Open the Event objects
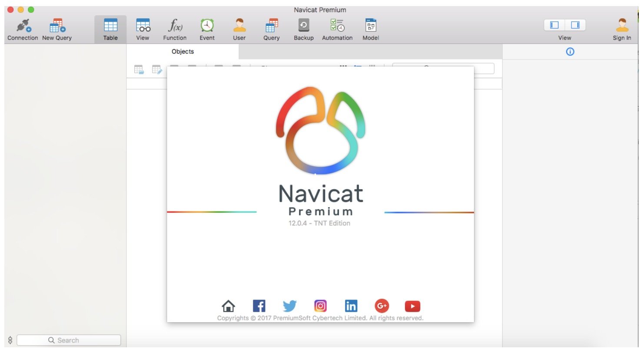The width and height of the screenshot is (644, 356). 207,30
